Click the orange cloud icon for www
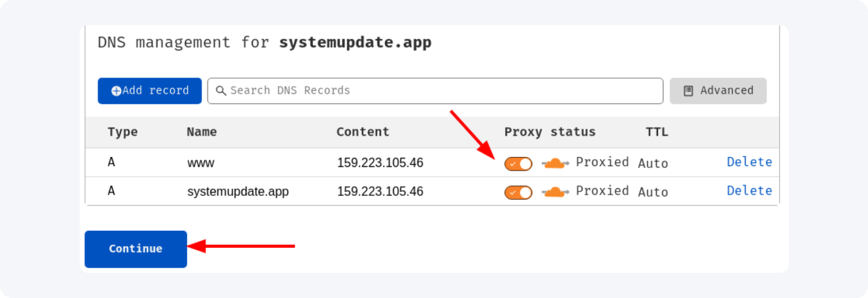868x298 pixels. [555, 164]
